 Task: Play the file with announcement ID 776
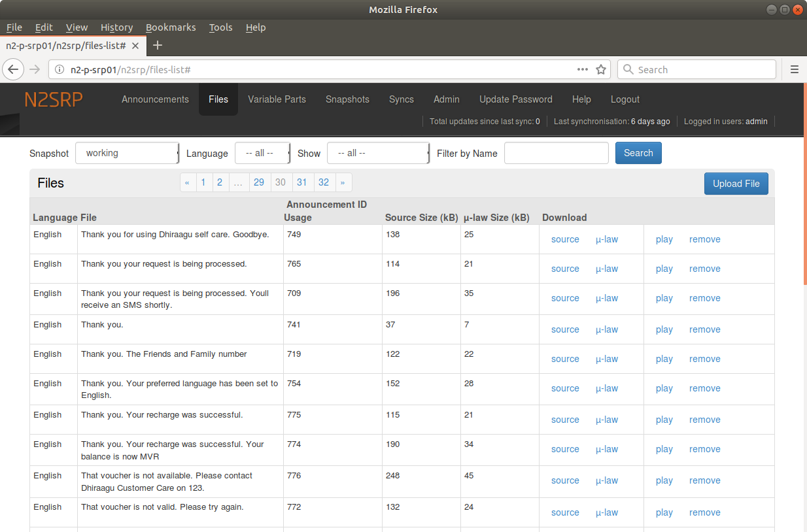tap(664, 480)
